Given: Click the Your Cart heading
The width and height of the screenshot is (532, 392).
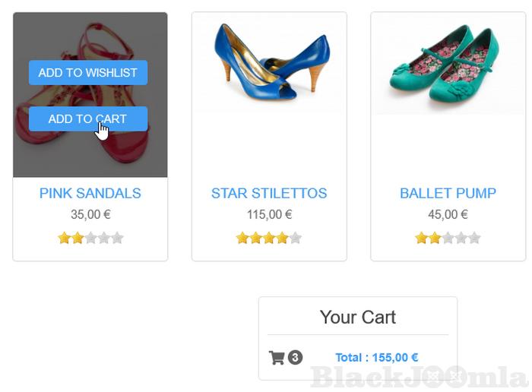Looking at the screenshot, I should (x=358, y=317).
